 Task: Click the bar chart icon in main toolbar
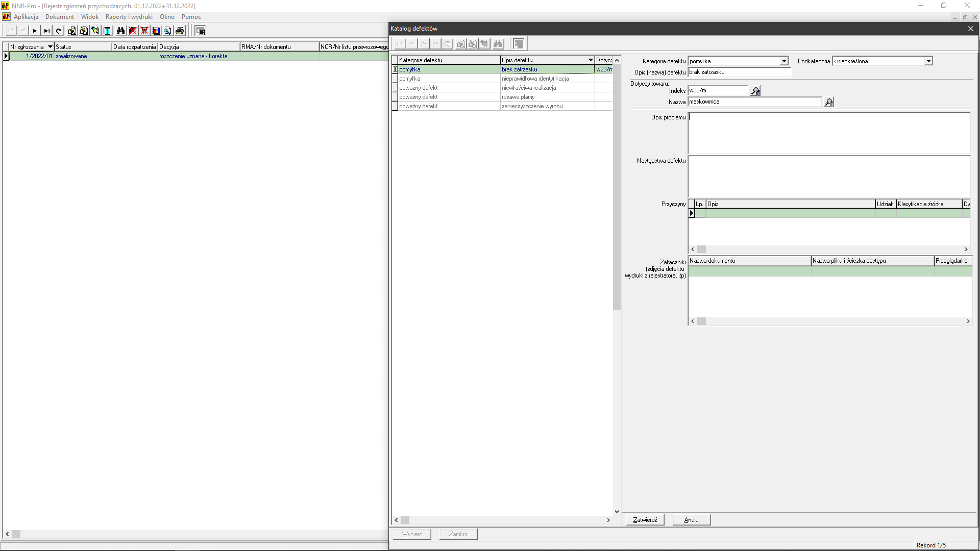point(156,31)
